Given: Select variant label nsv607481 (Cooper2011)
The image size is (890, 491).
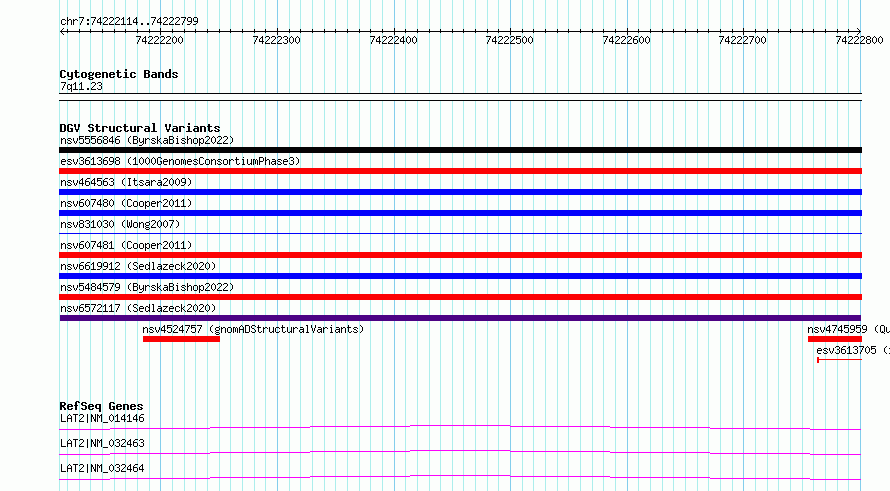Looking at the screenshot, I should coord(126,245).
